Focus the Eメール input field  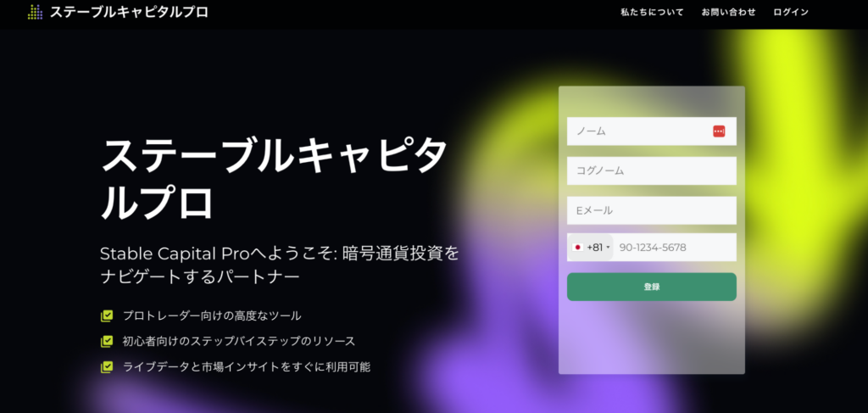pyautogui.click(x=652, y=210)
